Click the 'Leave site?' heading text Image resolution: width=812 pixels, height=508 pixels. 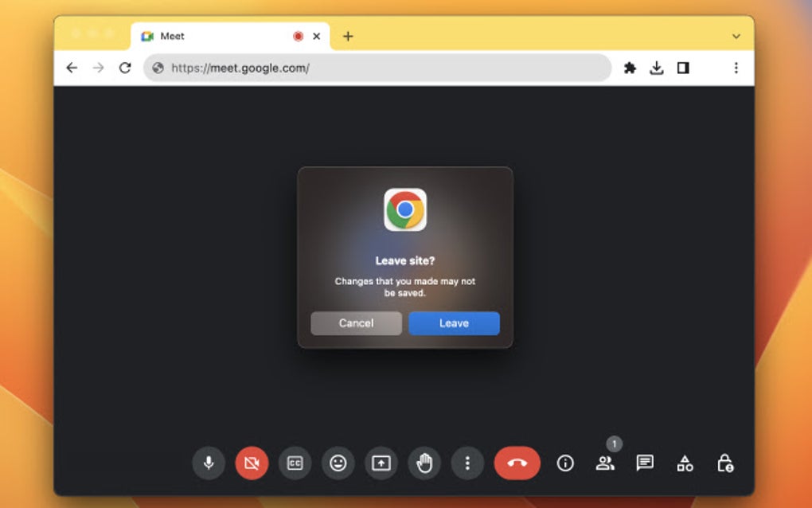(x=405, y=261)
